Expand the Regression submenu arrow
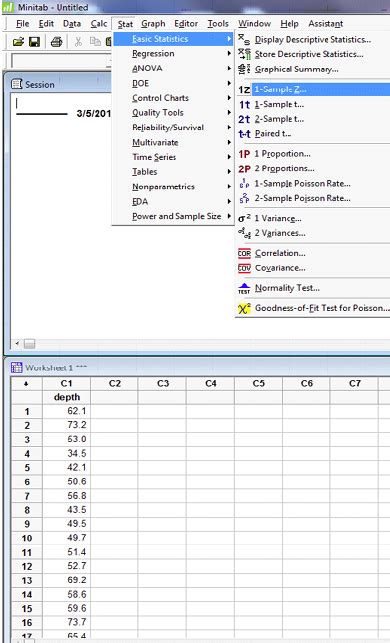The width and height of the screenshot is (390, 643). 229,53
